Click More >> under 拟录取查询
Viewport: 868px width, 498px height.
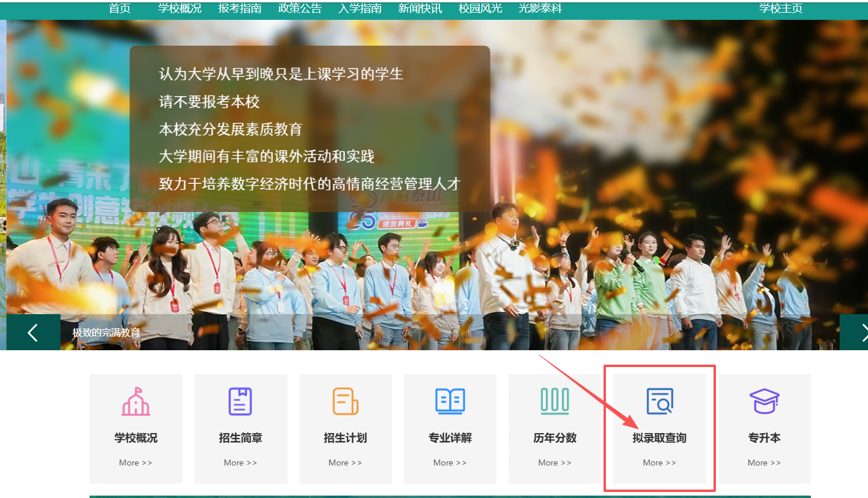[x=659, y=463]
